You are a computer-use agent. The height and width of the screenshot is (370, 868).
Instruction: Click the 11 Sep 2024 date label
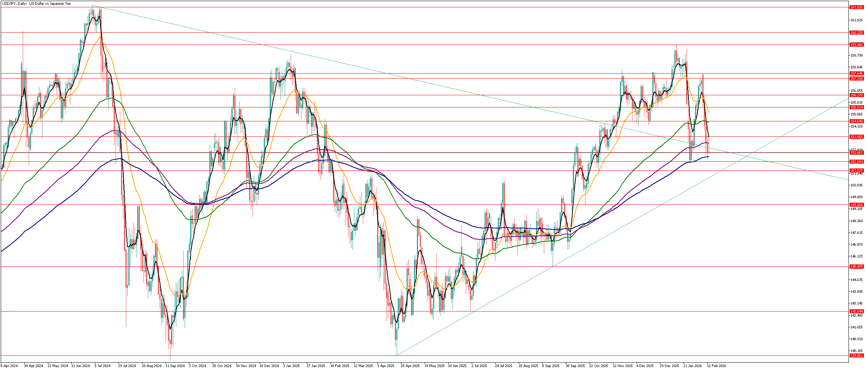pos(175,366)
